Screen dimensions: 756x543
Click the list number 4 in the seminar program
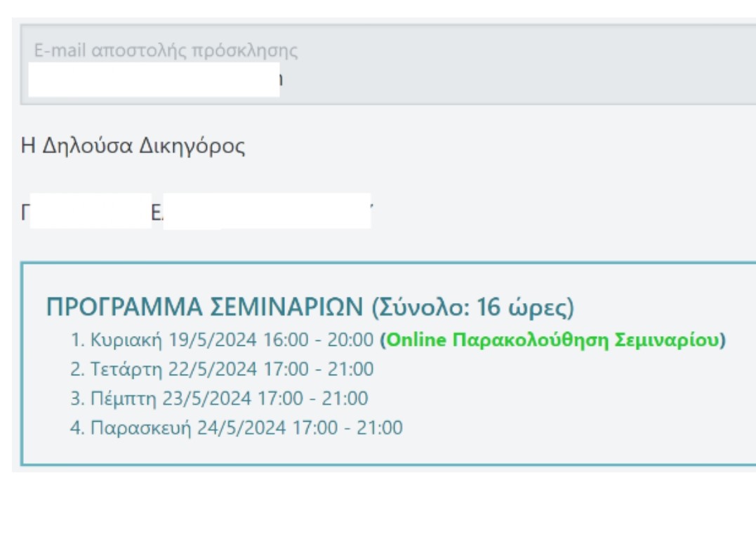tap(77, 427)
